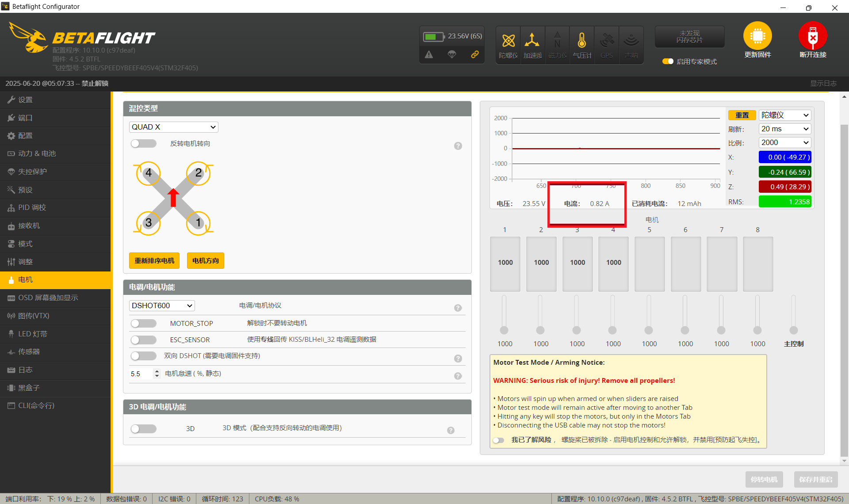Click the master control slider handle (主控制)

click(x=794, y=330)
